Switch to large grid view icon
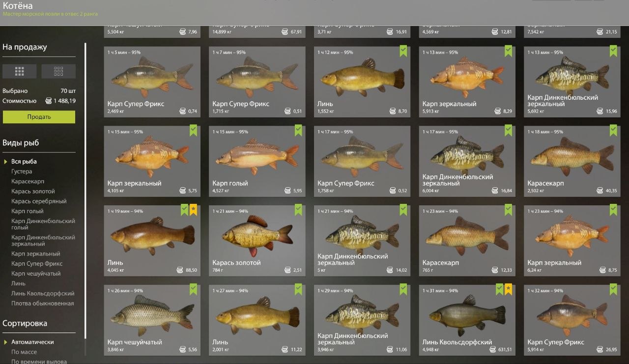629x364 pixels. click(x=19, y=71)
